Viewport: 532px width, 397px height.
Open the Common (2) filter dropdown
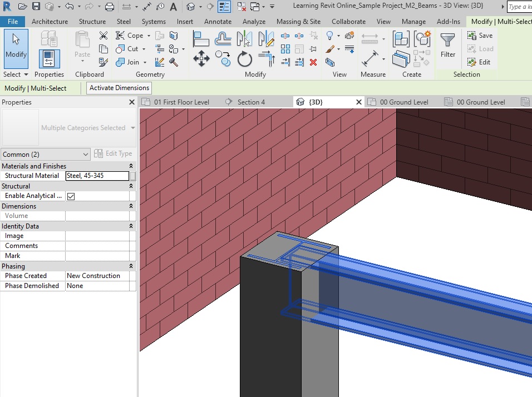coord(45,154)
